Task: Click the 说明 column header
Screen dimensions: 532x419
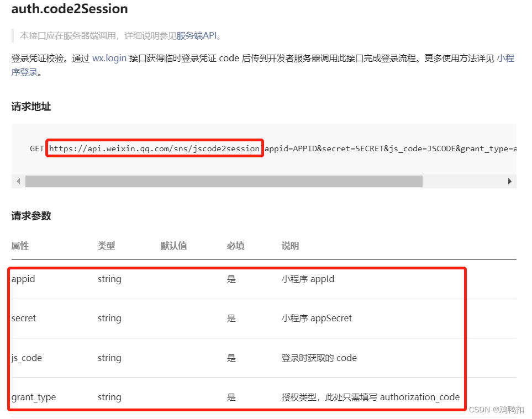Action: tap(290, 246)
